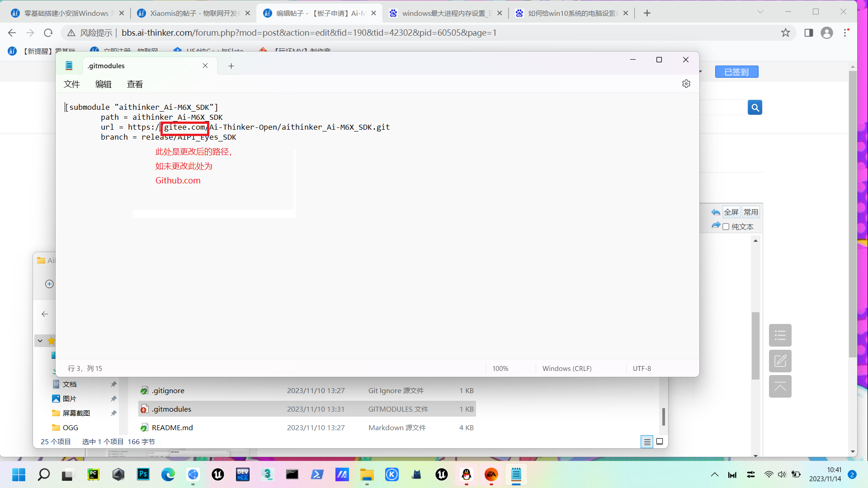Click the forum search magnifier button
This screenshot has width=868, height=488.
pos(755,108)
